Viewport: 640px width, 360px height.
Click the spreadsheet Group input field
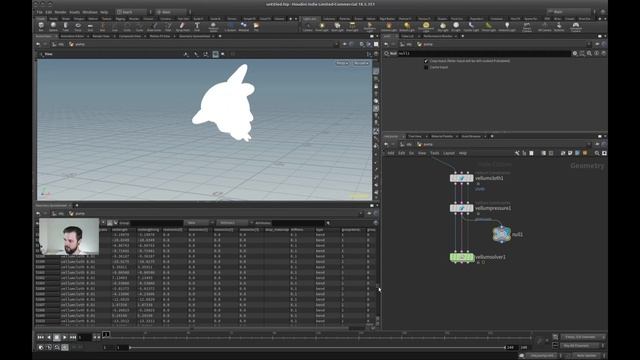[156, 223]
